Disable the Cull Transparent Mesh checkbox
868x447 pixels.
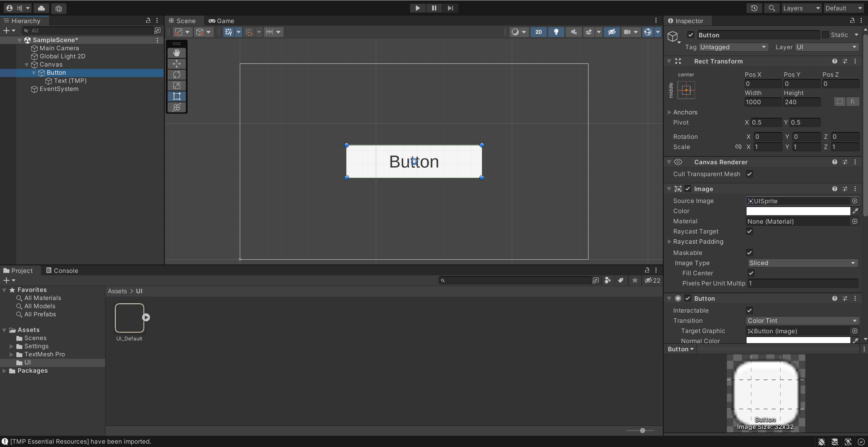point(749,174)
